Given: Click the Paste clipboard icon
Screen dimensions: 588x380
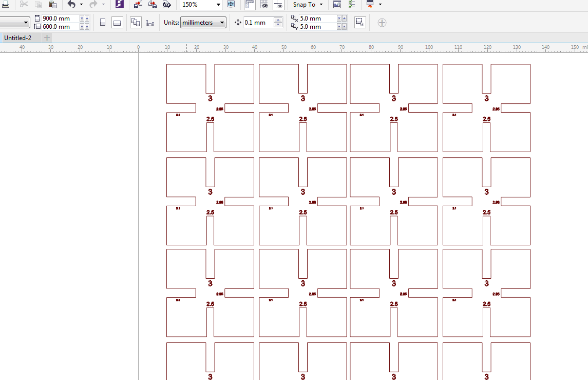Looking at the screenshot, I should point(53,5).
